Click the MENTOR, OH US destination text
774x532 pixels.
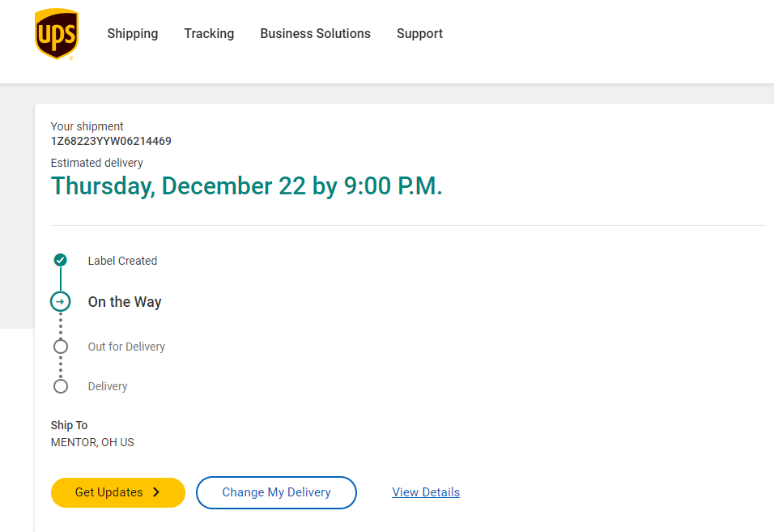(92, 442)
